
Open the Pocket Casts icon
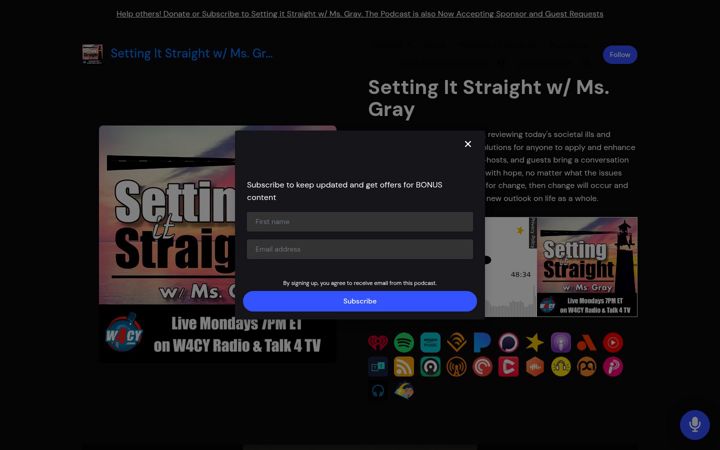tap(483, 367)
